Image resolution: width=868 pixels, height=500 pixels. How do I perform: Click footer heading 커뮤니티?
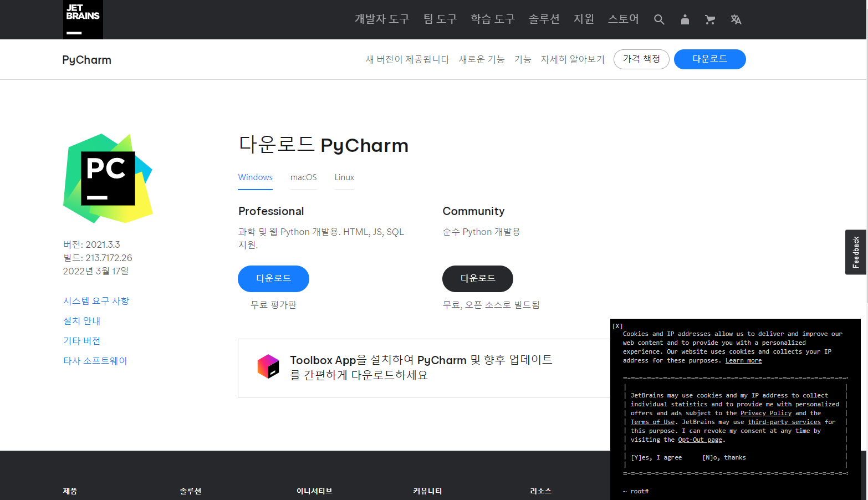pyautogui.click(x=427, y=491)
